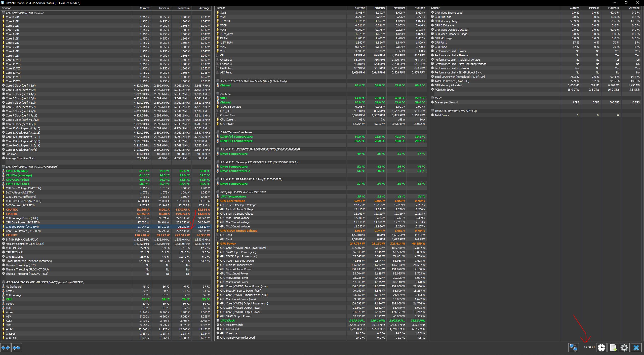Image resolution: width=644 pixels, height=355 pixels.
Task: Reset min/max values with clock icon
Action: pos(601,347)
